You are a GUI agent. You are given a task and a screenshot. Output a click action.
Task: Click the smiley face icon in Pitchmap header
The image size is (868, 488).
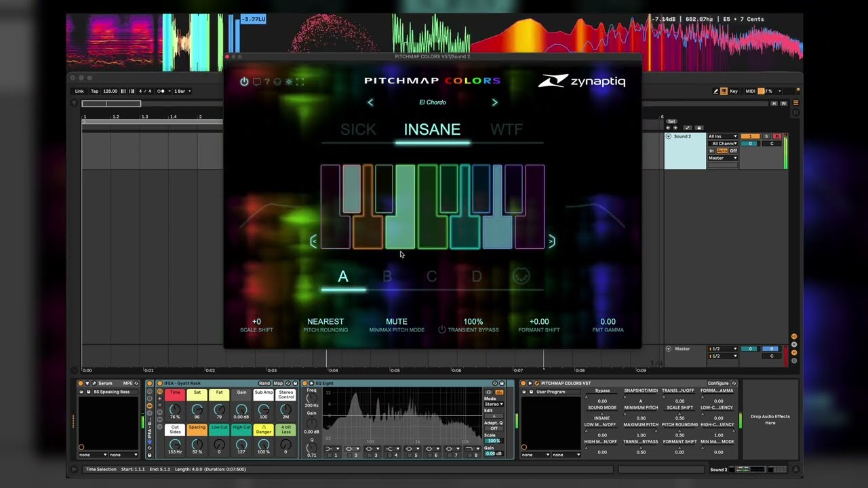coord(277,81)
